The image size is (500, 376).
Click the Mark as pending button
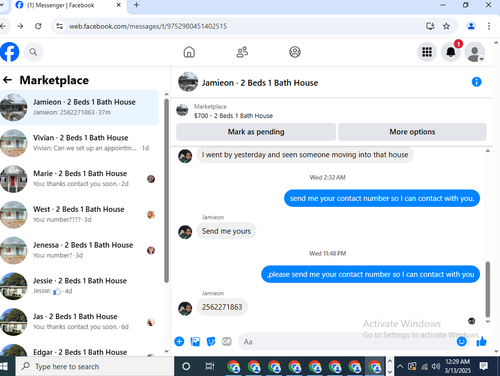pyautogui.click(x=256, y=132)
